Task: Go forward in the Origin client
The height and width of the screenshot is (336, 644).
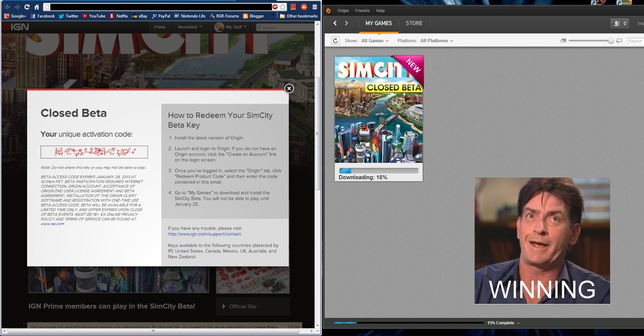Action: click(x=347, y=23)
